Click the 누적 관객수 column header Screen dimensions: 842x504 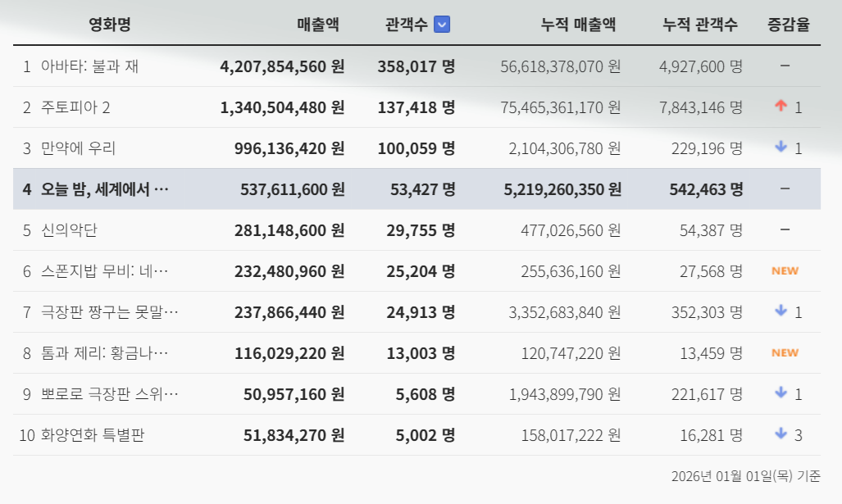(x=699, y=24)
